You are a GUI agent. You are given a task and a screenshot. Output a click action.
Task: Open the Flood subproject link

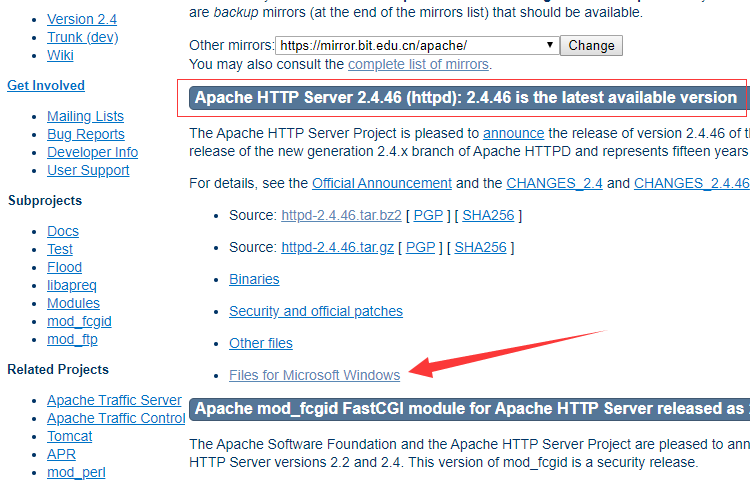click(x=65, y=267)
